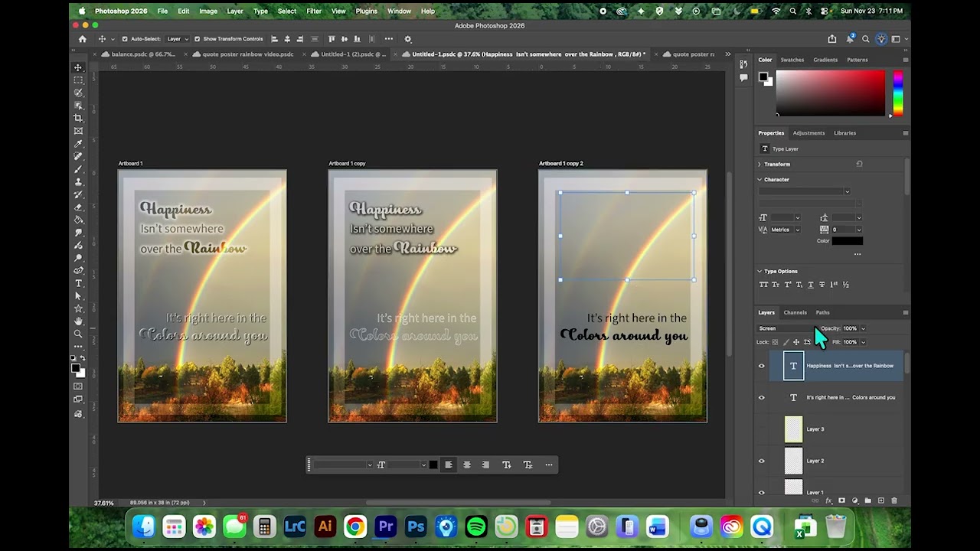Open the layer style fx menu
980x551 pixels.
pos(828,500)
